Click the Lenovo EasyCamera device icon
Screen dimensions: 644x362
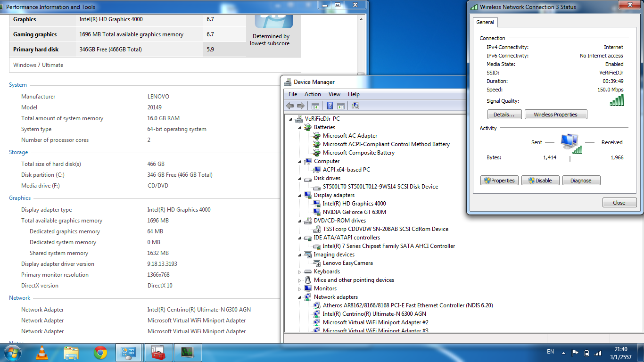(x=317, y=263)
